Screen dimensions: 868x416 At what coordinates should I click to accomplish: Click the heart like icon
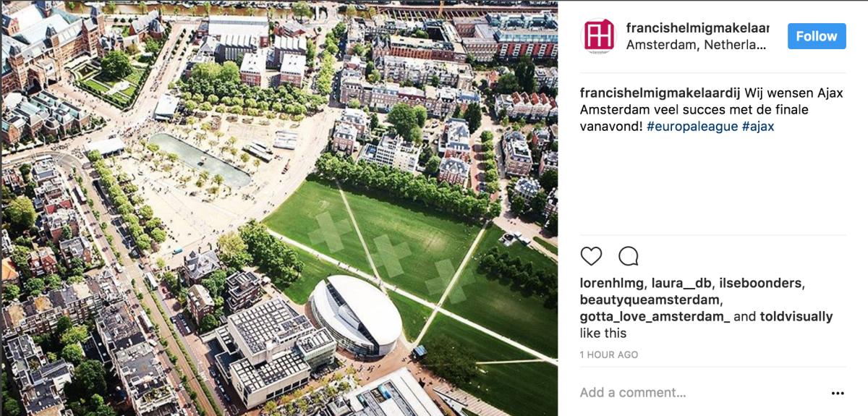(591, 256)
